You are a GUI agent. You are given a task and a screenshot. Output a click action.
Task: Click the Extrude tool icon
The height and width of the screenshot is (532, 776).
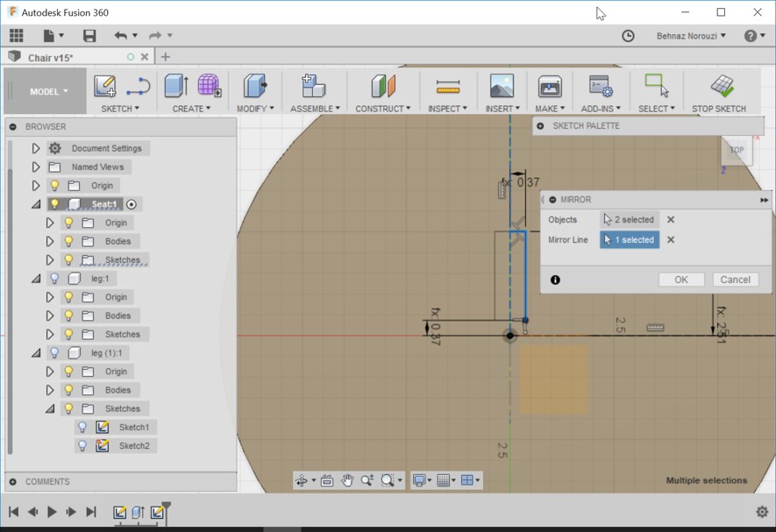[x=176, y=86]
